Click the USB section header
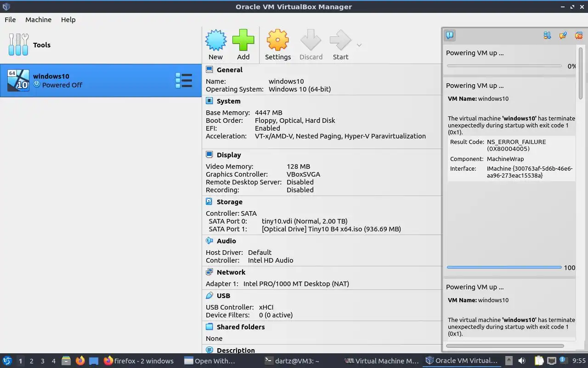Viewport: 588px width, 368px height. (x=223, y=296)
